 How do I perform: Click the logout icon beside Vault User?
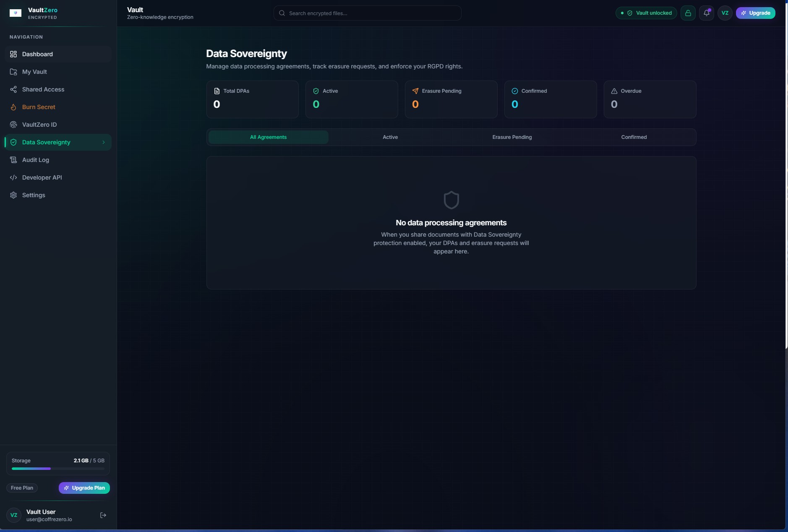[x=103, y=515]
